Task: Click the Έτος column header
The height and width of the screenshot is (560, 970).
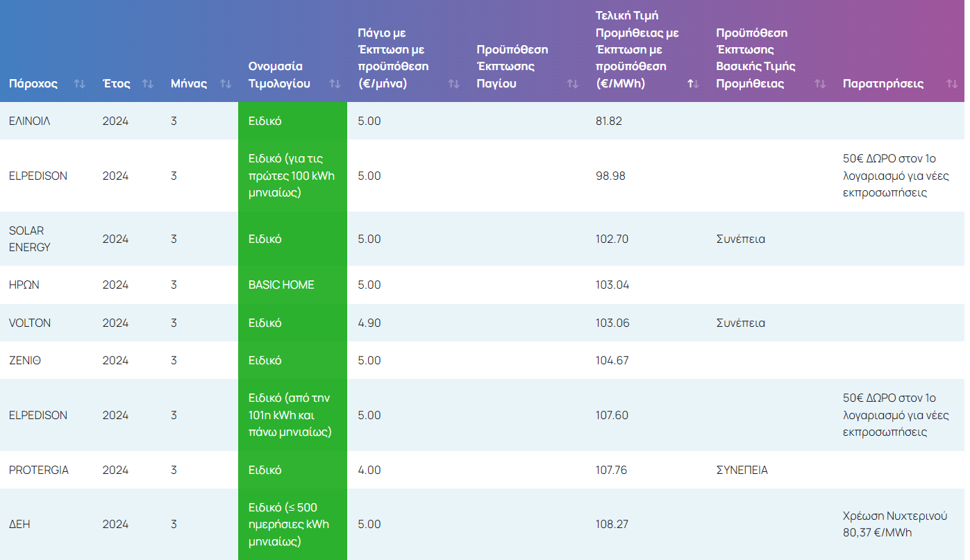Action: pos(117,84)
